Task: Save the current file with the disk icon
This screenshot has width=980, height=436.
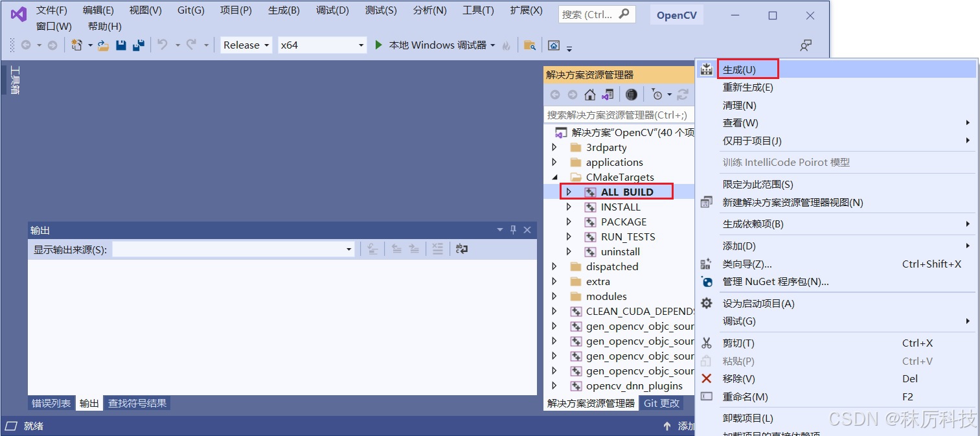Action: [120, 45]
